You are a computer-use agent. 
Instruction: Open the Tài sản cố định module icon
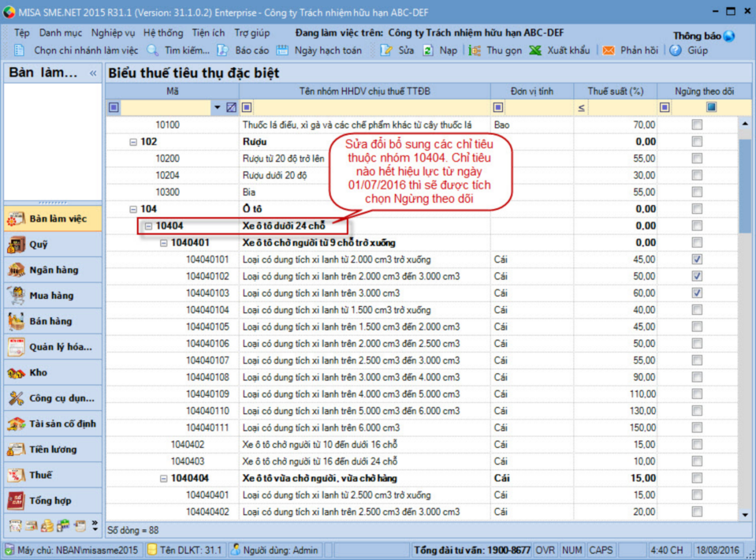pyautogui.click(x=16, y=424)
